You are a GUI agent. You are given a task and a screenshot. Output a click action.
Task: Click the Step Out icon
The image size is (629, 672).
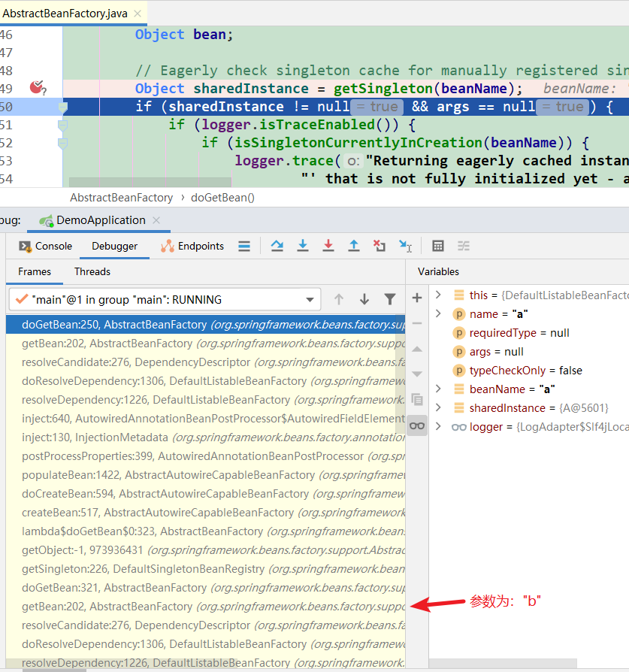(354, 246)
